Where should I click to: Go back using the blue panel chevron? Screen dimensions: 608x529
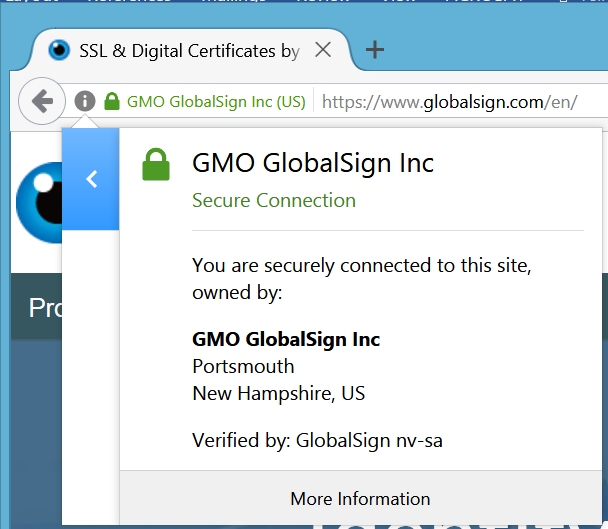click(91, 179)
